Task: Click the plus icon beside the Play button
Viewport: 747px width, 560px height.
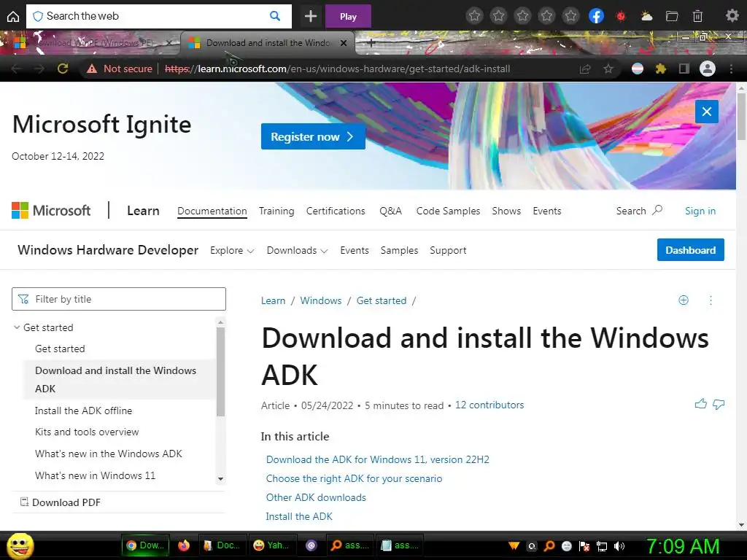Action: [311, 17]
